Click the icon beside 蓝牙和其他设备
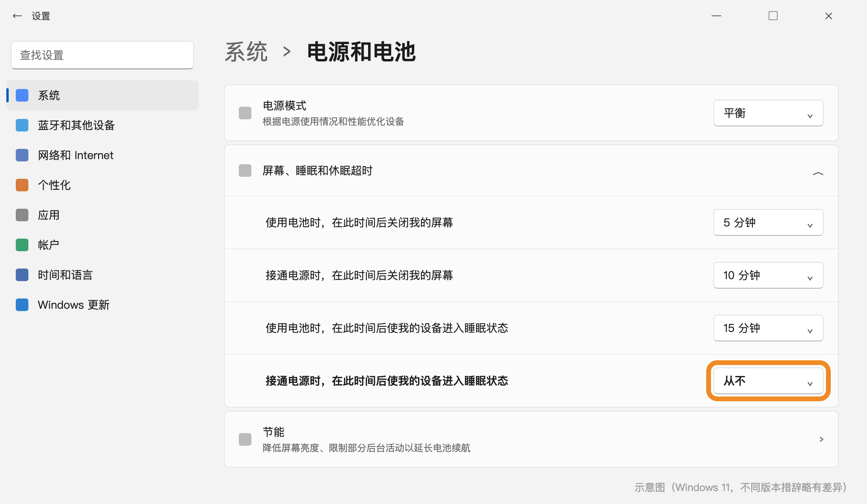 [x=22, y=125]
